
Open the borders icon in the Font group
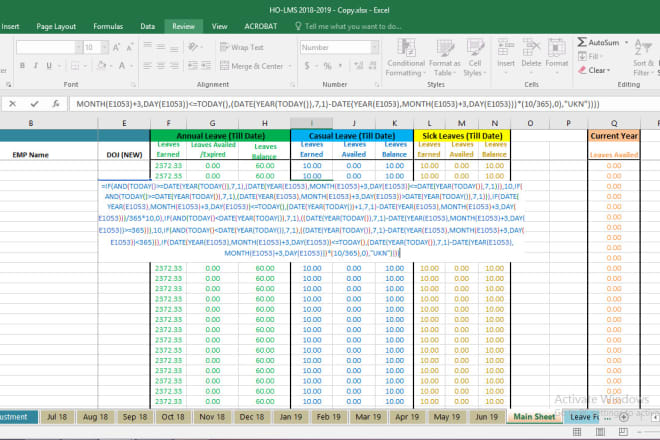[75, 66]
